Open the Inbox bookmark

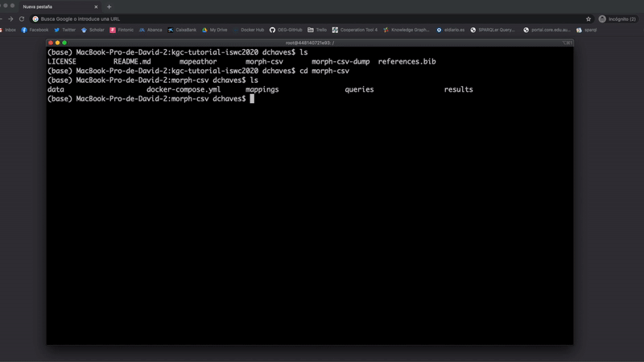point(7,30)
